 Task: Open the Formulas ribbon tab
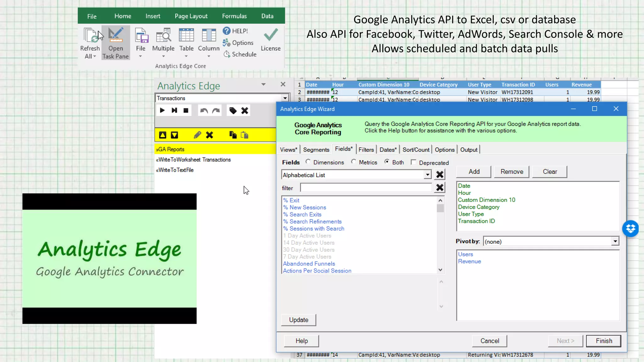point(234,16)
